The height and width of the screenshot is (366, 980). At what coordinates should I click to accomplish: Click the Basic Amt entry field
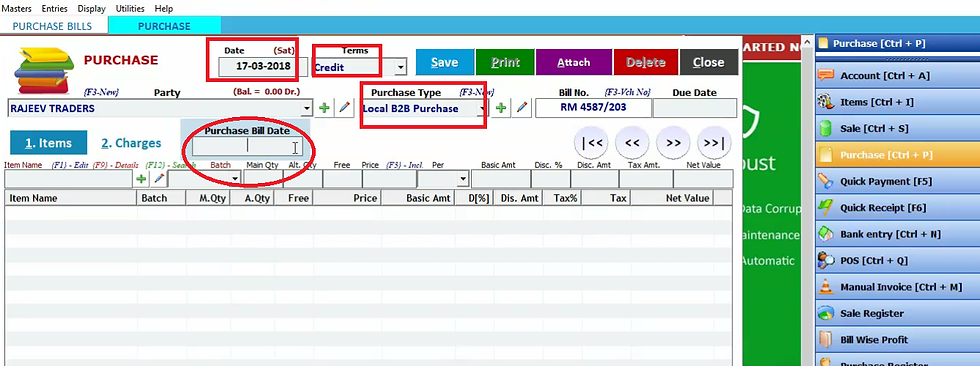pyautogui.click(x=500, y=179)
